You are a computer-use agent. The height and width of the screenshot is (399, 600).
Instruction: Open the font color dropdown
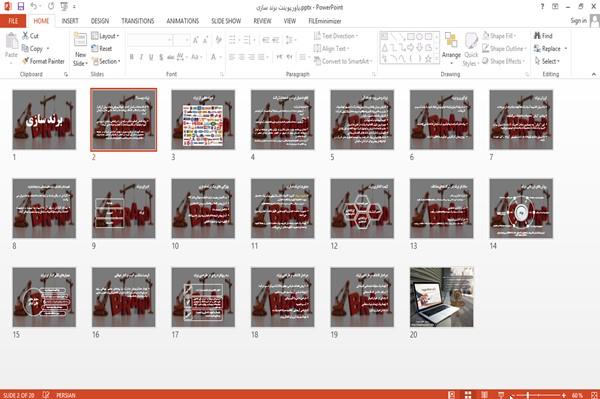(221, 57)
